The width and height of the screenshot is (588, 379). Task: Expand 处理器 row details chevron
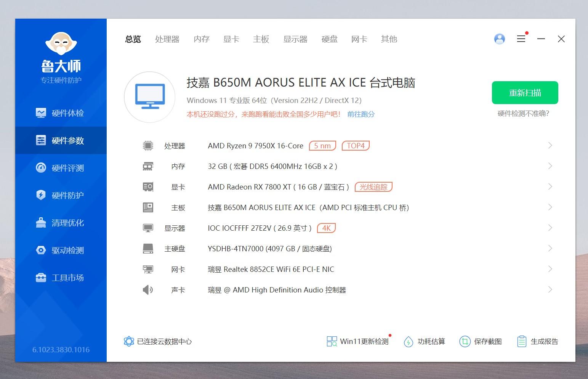pos(550,145)
